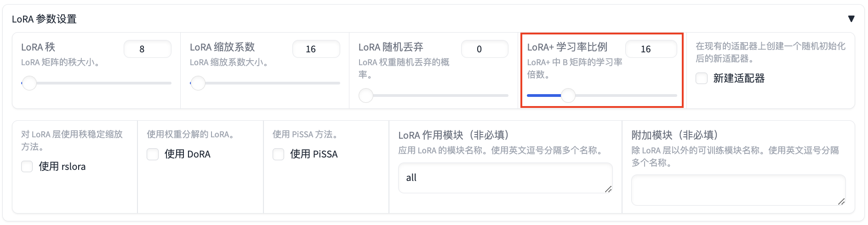The height and width of the screenshot is (225, 868).
Task: Click resize handle of LoRA 作用模块 textbox
Action: (x=608, y=189)
